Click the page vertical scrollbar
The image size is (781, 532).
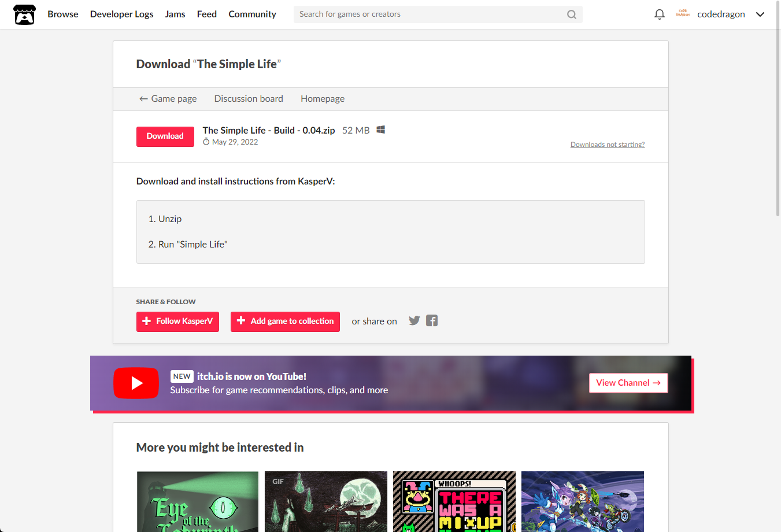[x=778, y=108]
